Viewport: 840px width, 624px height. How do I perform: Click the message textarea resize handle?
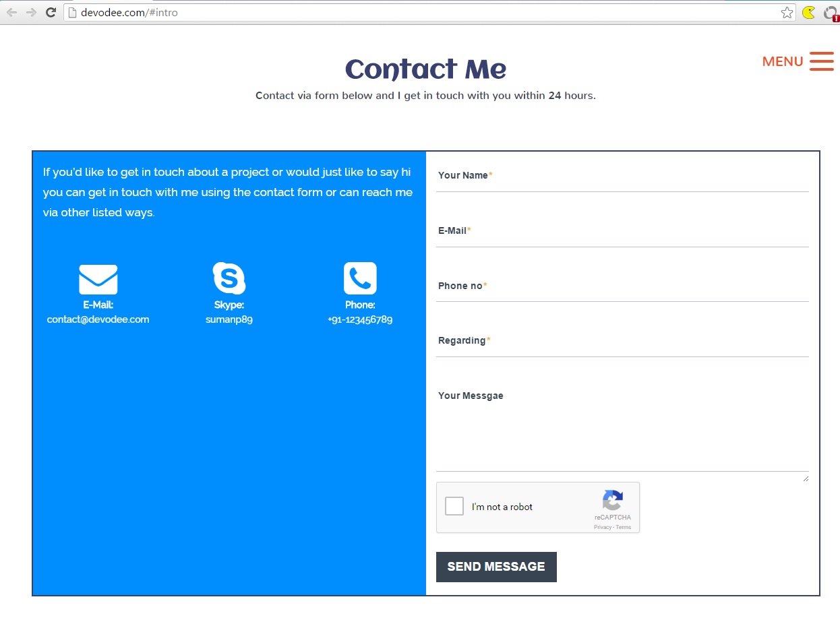(806, 478)
